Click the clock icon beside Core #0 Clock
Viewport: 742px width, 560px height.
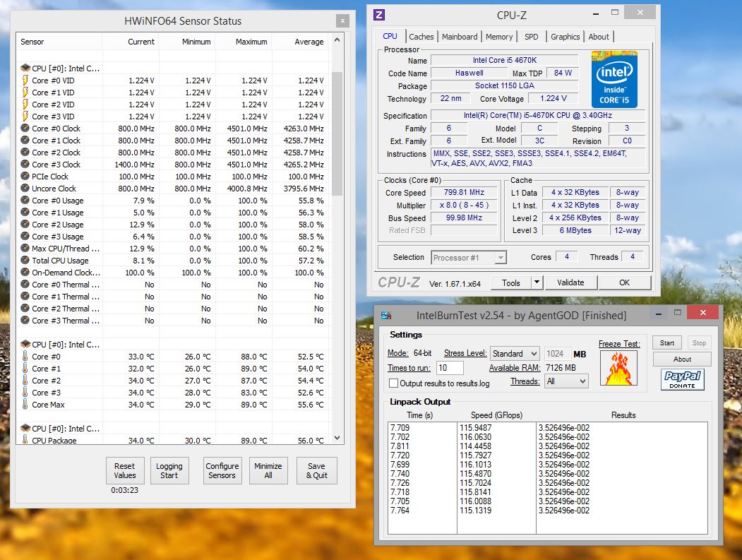pyautogui.click(x=25, y=129)
